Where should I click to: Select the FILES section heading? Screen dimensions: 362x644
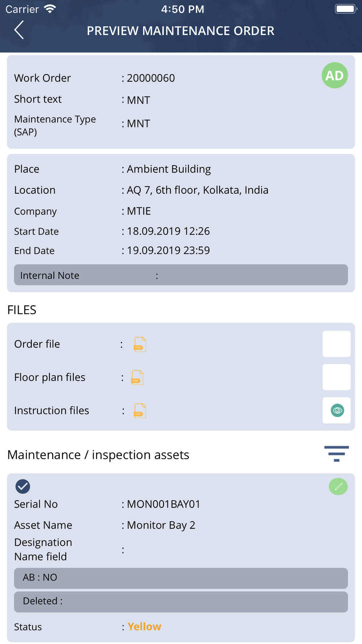pos(22,310)
